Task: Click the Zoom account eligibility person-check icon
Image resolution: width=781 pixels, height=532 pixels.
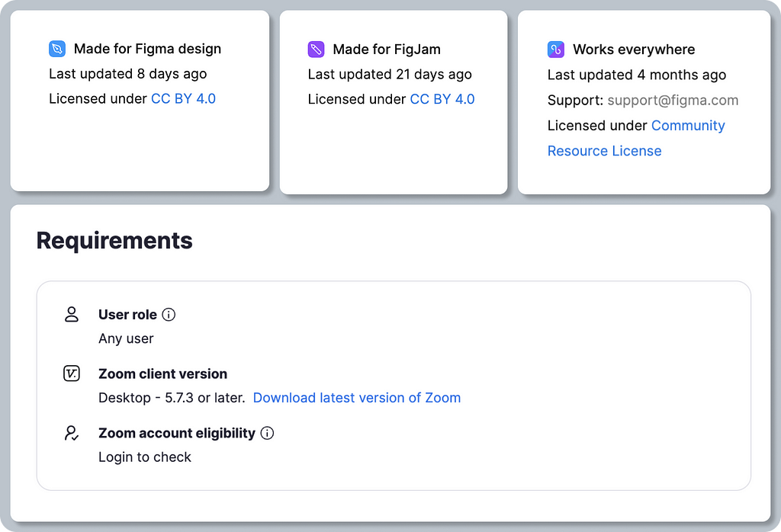Action: coord(72,433)
